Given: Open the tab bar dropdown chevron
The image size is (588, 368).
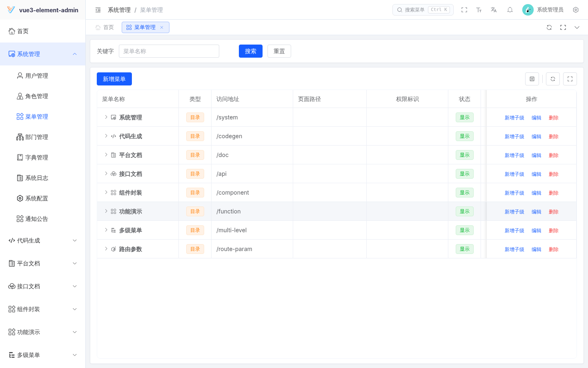Looking at the screenshot, I should point(577,27).
